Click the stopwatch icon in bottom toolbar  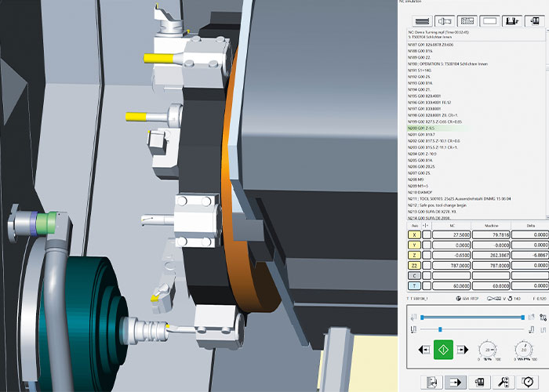528,382
